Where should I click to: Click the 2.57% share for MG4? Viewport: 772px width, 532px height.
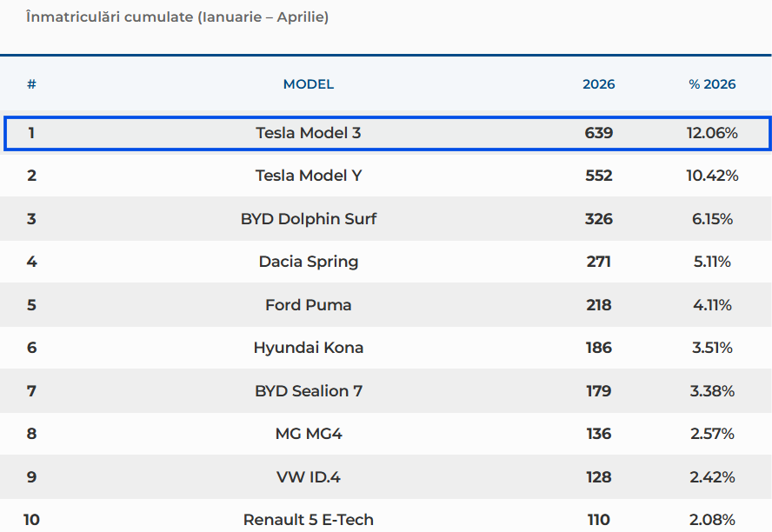pyautogui.click(x=712, y=434)
